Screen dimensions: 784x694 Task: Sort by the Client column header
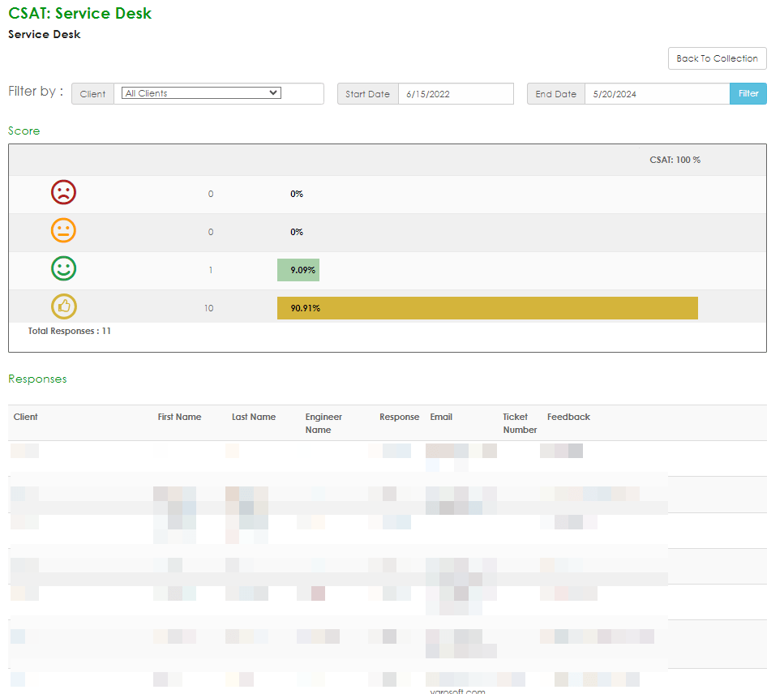(x=26, y=417)
